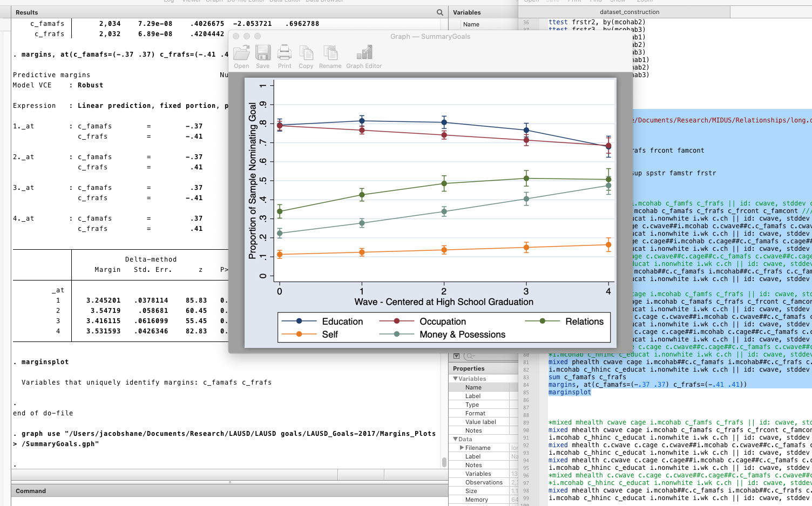Click margin value 3.245201 in Results
This screenshot has height=506, width=812.
click(103, 300)
